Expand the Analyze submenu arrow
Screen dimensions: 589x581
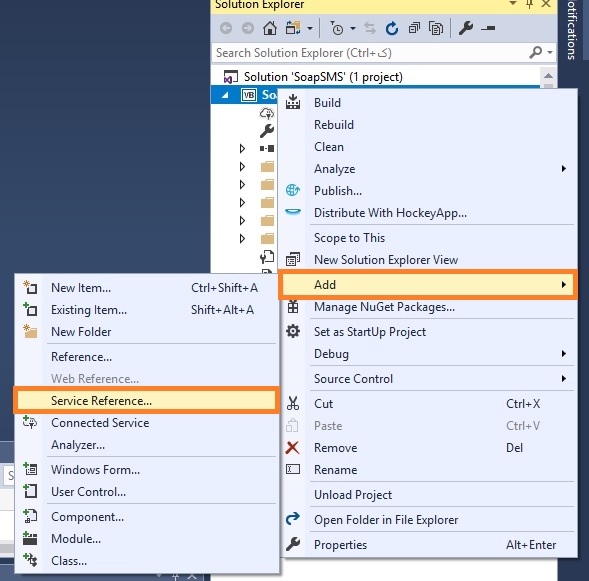pyautogui.click(x=563, y=169)
